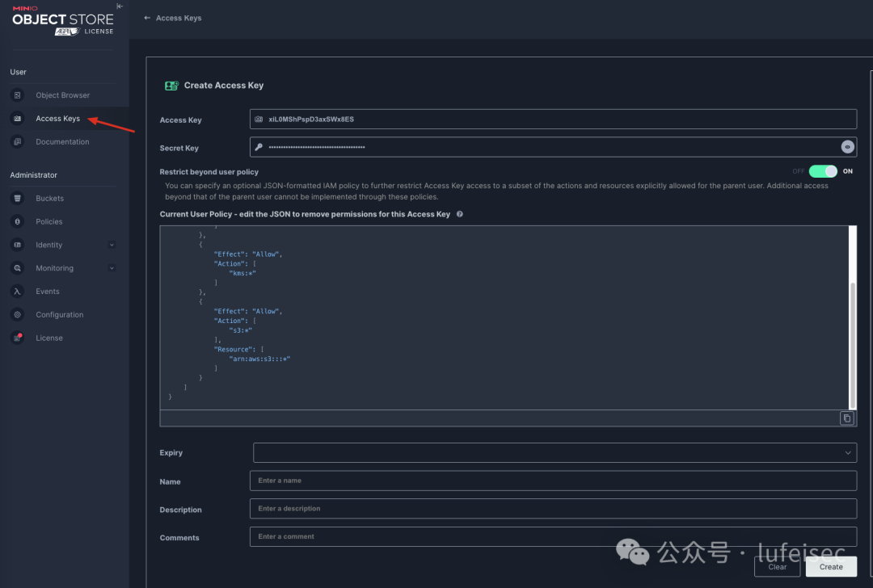Image resolution: width=873 pixels, height=588 pixels.
Task: Click the Create Access Key header icon
Action: click(171, 86)
